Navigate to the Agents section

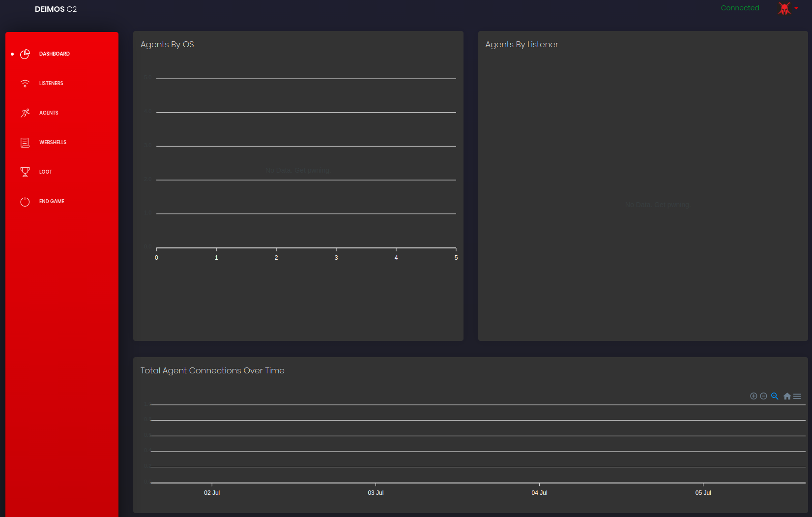pyautogui.click(x=49, y=113)
